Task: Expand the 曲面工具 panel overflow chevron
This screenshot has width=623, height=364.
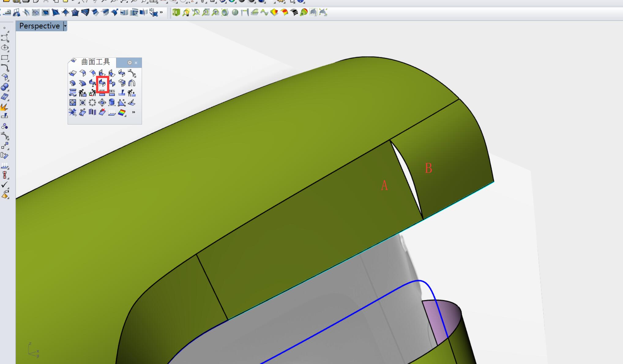Action: click(133, 112)
